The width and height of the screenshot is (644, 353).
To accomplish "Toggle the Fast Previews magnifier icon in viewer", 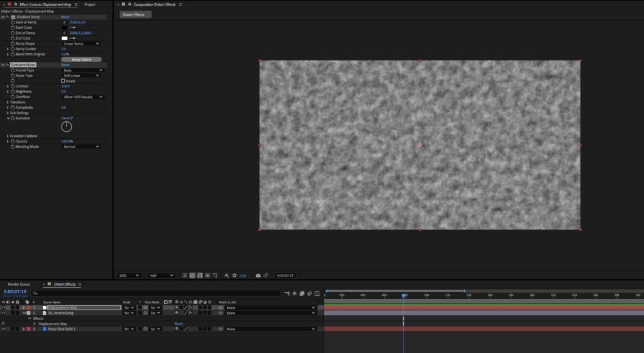I will click(185, 276).
